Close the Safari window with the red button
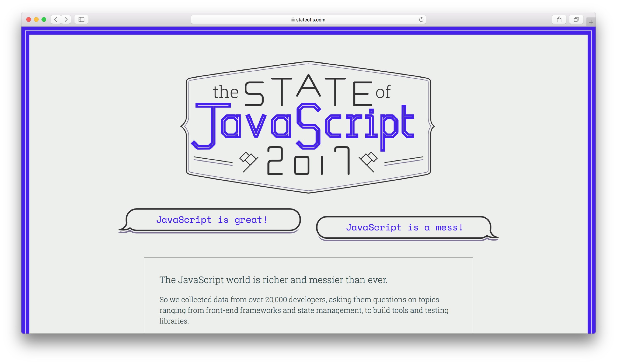617x364 pixels. (x=28, y=20)
